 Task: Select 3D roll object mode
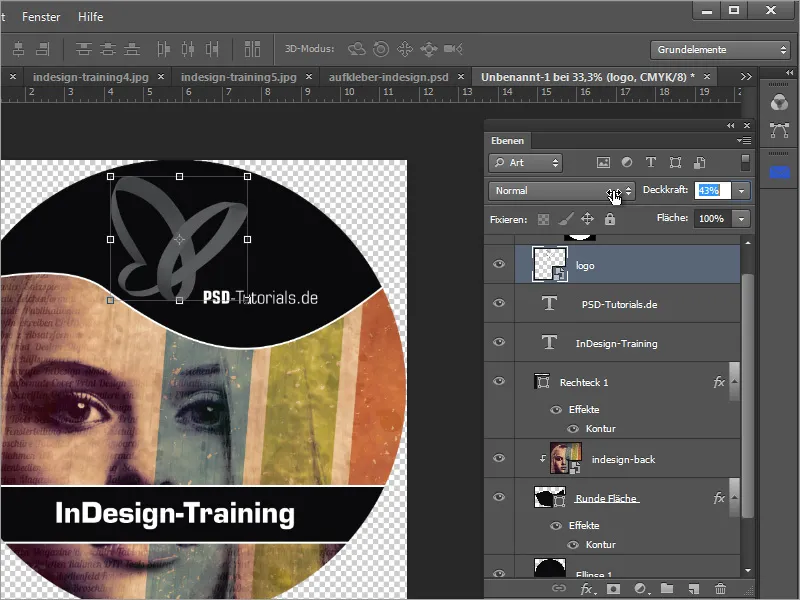tap(381, 49)
